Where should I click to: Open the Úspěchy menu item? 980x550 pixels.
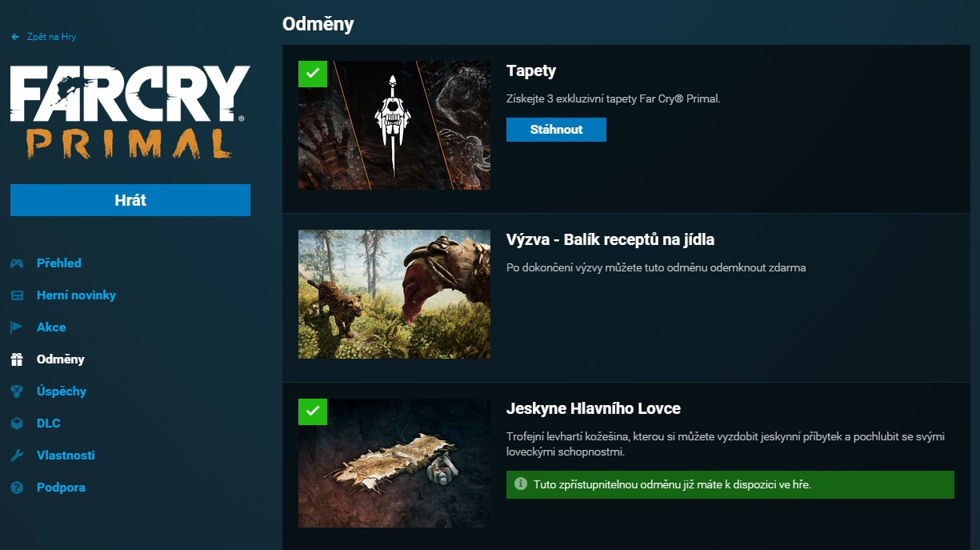point(61,391)
